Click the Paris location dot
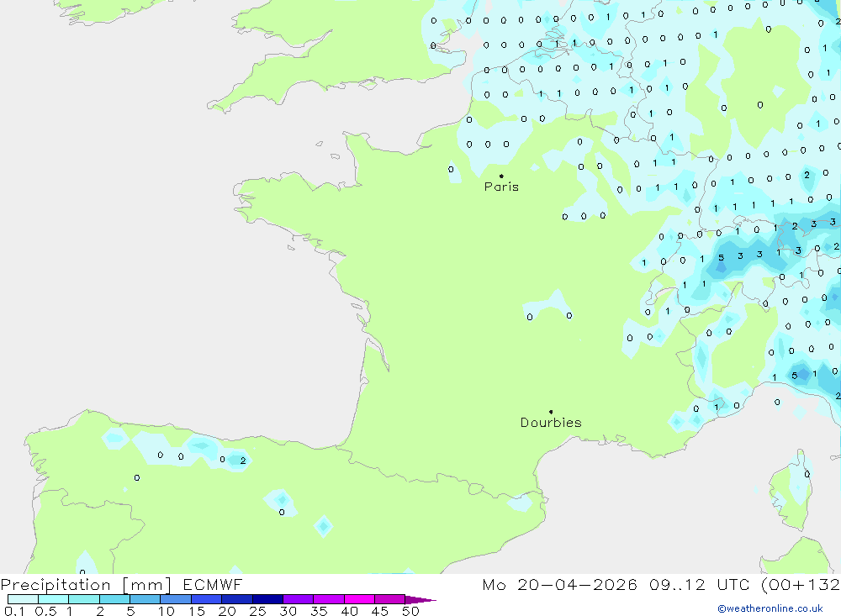841x616 pixels. [x=501, y=176]
